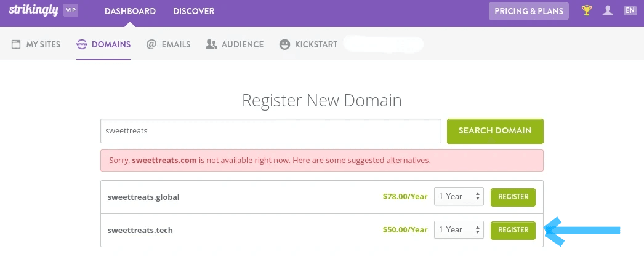Click the Emails @ symbol icon
Image resolution: width=644 pixels, height=262 pixels.
pos(151,44)
